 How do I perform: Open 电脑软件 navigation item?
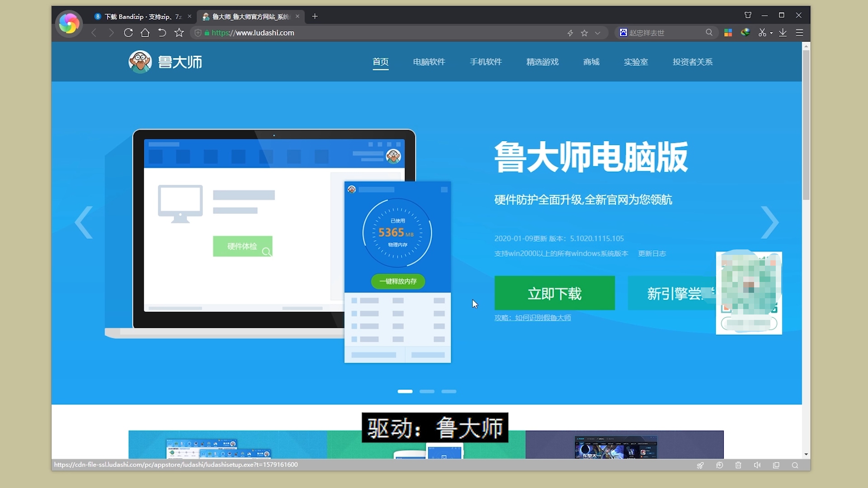click(429, 62)
